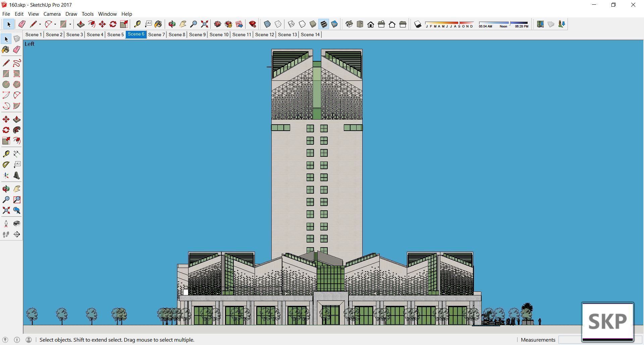Toggle Back Edges style
644x345 pixels.
[278, 24]
